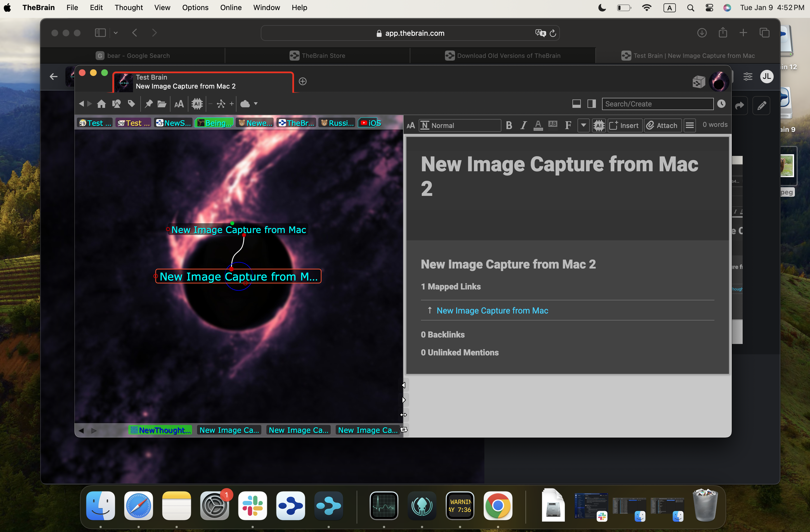
Task: Open the text color picker
Action: [x=538, y=125]
